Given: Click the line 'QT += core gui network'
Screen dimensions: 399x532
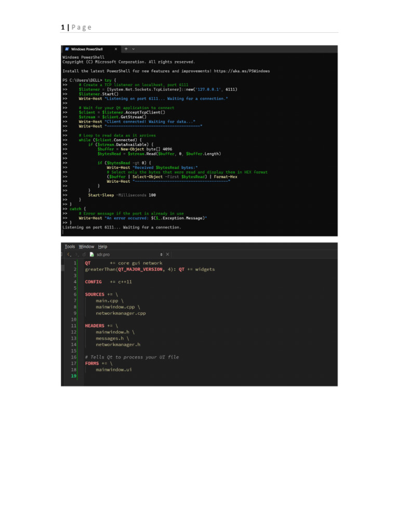Looking at the screenshot, I should (x=124, y=263).
